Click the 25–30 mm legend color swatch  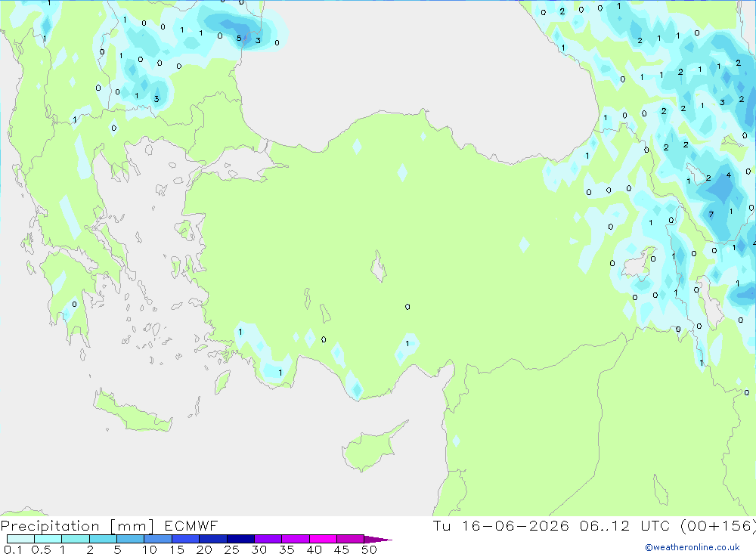pos(240,539)
